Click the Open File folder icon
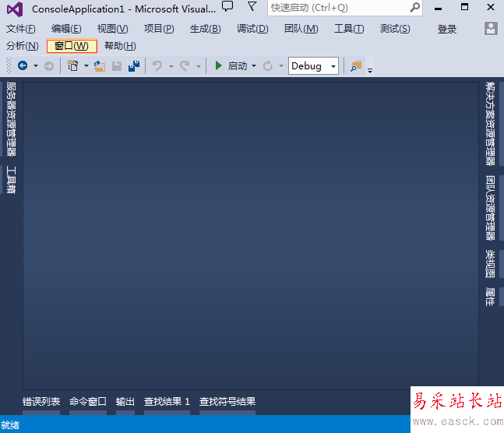Screen dimensions: 504x433 pyautogui.click(x=100, y=66)
